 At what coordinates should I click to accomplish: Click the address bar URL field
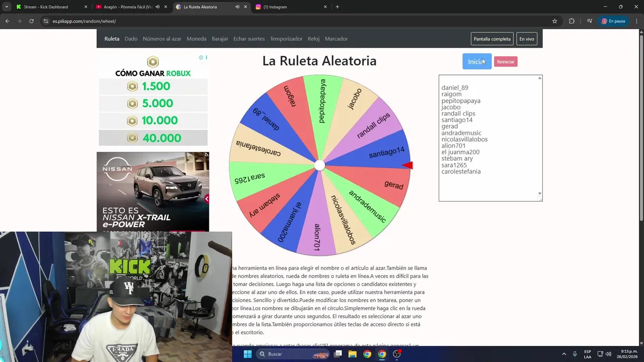(x=297, y=21)
